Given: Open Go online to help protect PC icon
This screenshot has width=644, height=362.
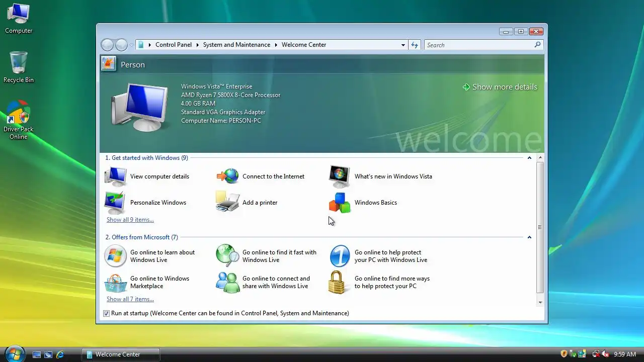Looking at the screenshot, I should coord(340,256).
